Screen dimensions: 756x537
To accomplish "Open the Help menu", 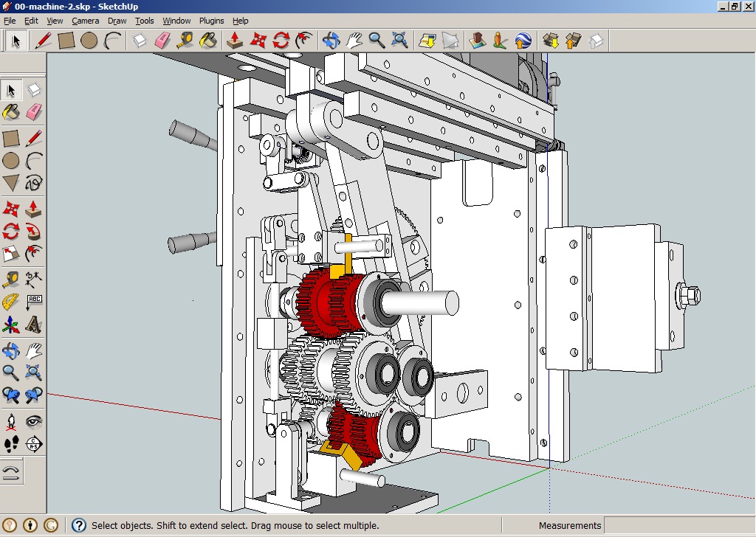I will tap(240, 21).
